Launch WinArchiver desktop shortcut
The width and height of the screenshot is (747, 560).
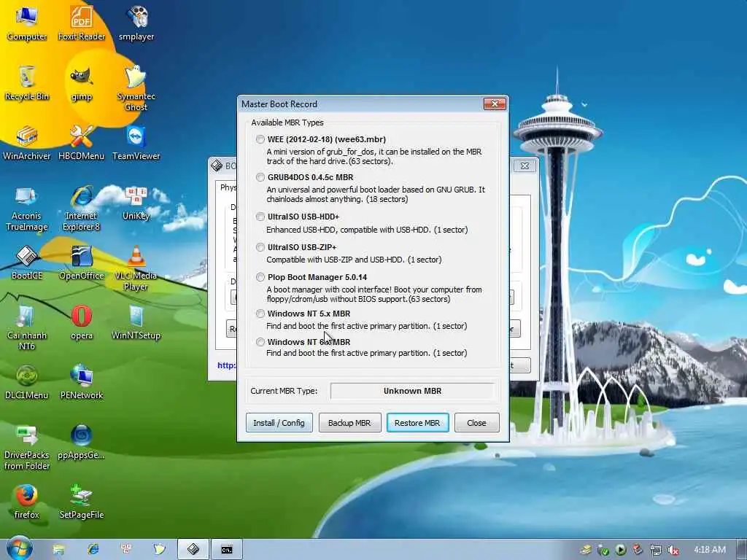pos(27,142)
